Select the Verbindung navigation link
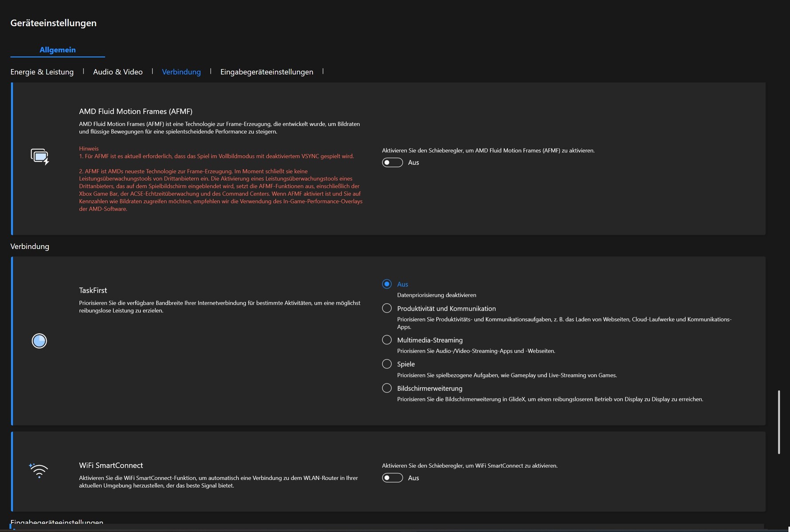Screen dimensions: 790x532 pos(181,72)
